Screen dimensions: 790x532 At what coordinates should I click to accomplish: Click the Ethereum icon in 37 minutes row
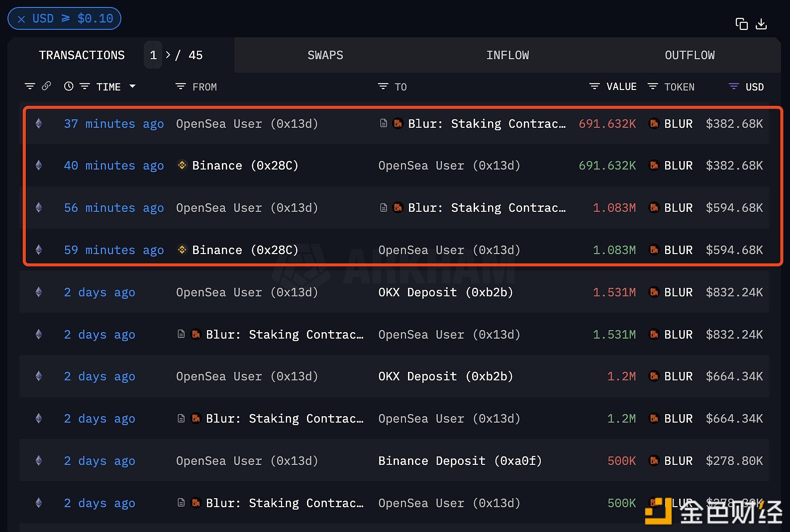click(x=39, y=123)
